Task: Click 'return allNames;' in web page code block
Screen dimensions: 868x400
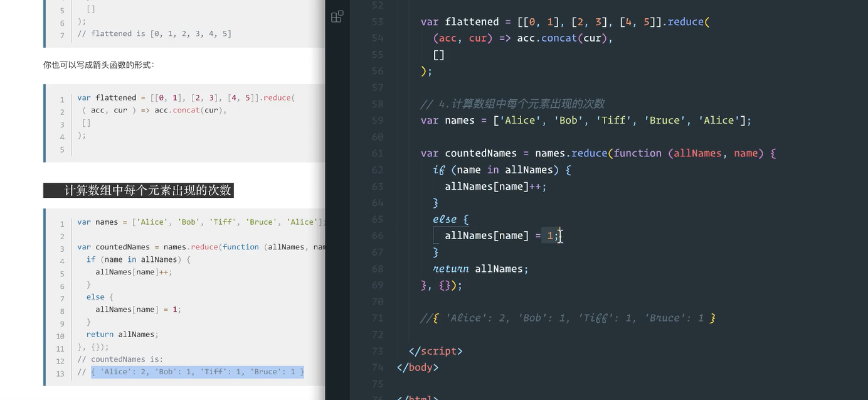Action: click(123, 334)
